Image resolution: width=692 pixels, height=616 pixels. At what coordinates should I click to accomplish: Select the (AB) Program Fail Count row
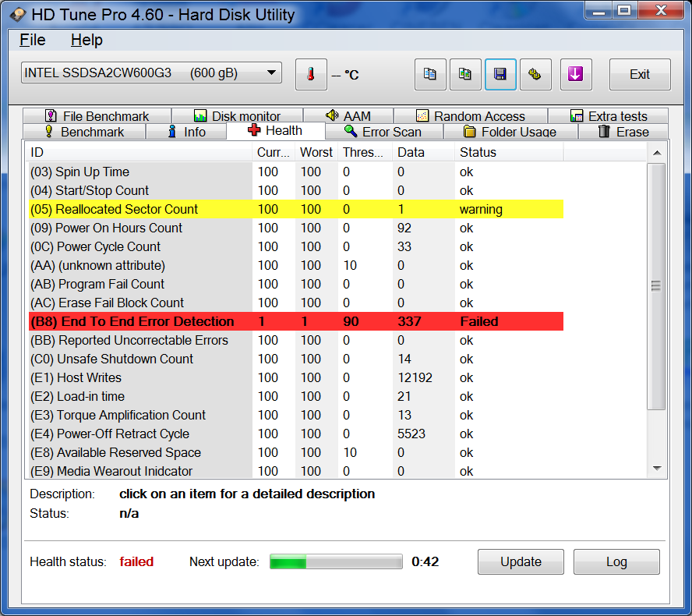coord(296,284)
